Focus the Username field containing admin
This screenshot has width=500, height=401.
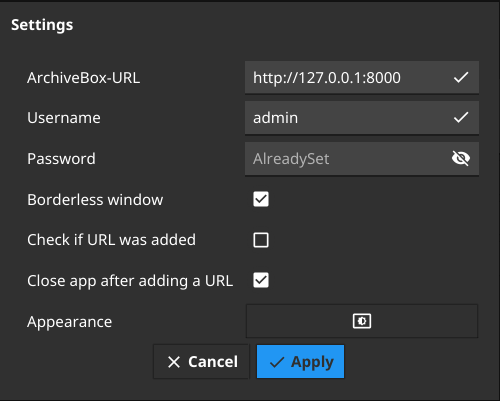(x=362, y=118)
